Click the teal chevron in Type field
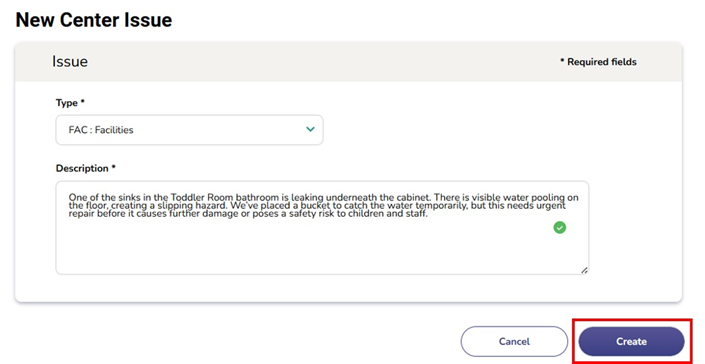This screenshot has height=364, width=705. tap(310, 129)
